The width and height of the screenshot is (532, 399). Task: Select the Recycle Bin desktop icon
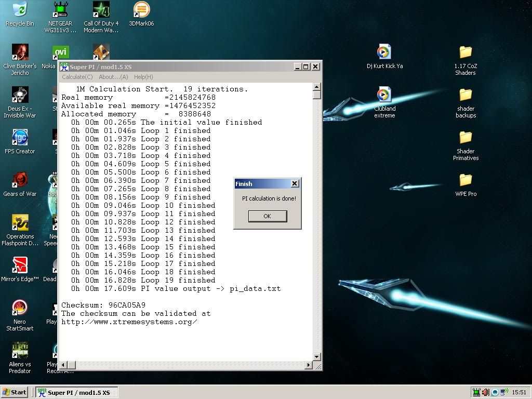(x=20, y=14)
